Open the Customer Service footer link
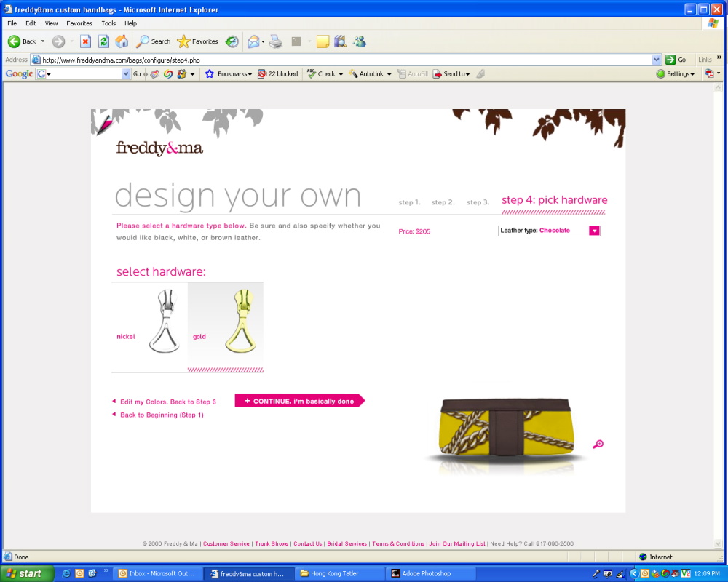 pyautogui.click(x=226, y=543)
